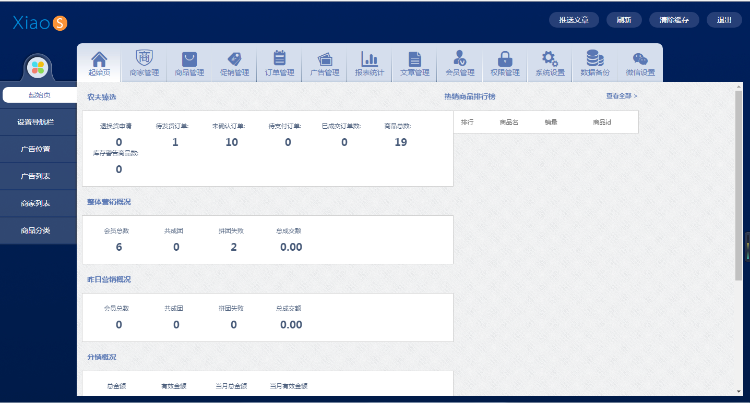750x403 pixels.
Task: Open 数据备份 database icon
Action: (594, 62)
